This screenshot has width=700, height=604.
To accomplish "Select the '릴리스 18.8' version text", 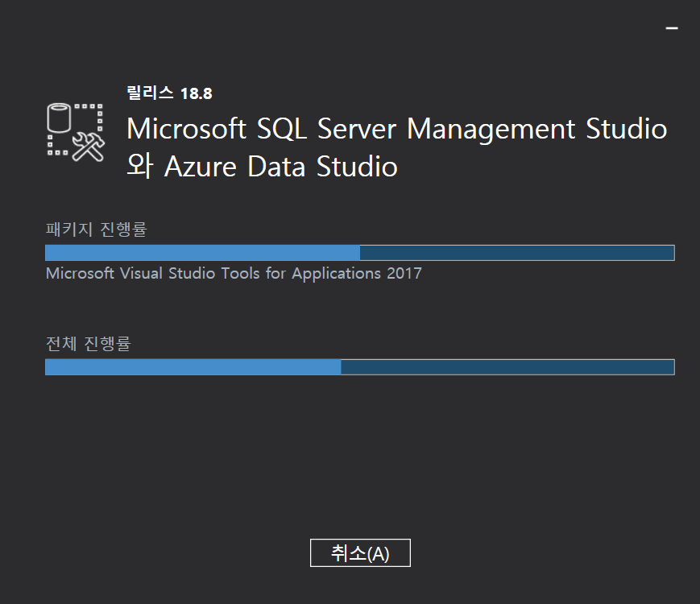I will tap(170, 93).
